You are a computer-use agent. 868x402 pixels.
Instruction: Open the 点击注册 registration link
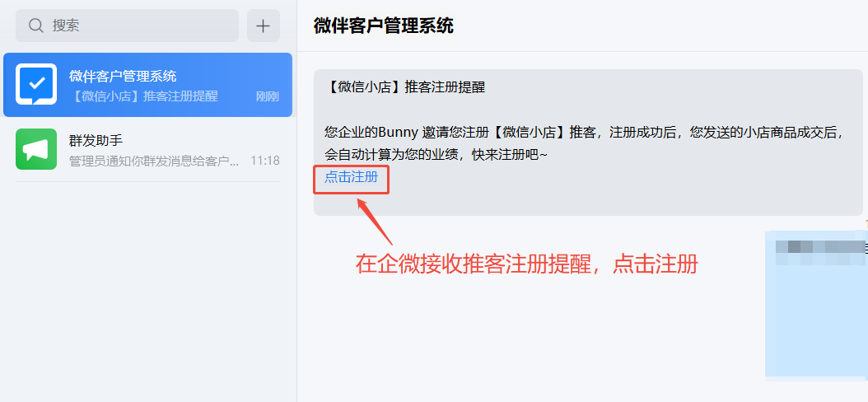coord(351,177)
